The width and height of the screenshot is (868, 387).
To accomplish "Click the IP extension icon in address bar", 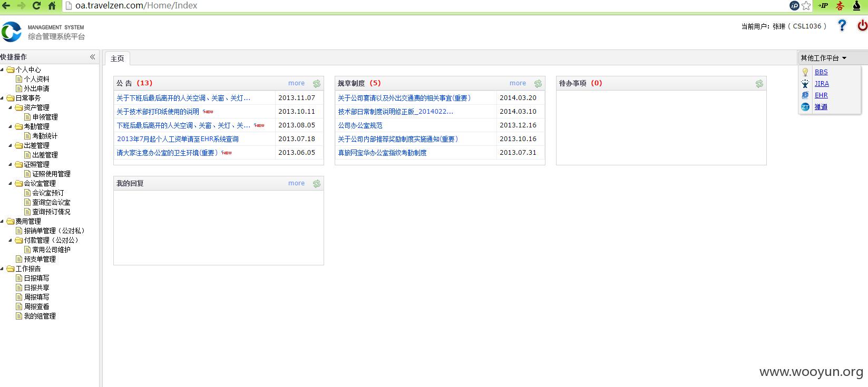I will [794, 6].
